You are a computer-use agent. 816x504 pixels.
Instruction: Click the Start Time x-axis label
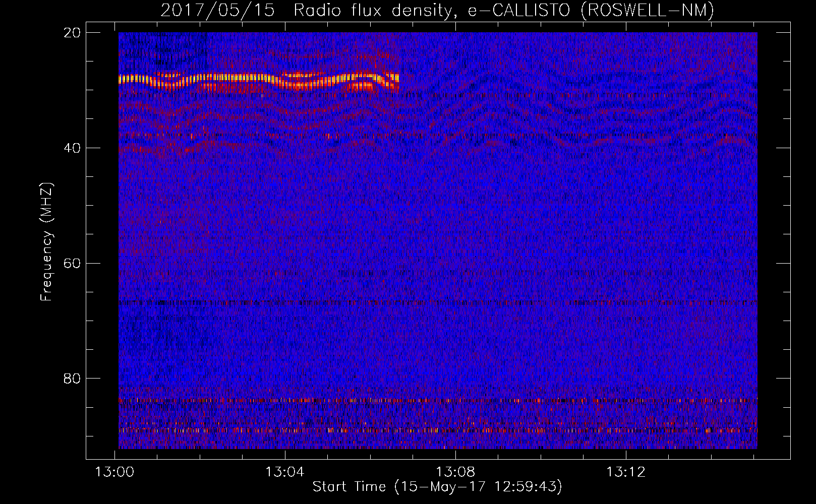[x=437, y=487]
